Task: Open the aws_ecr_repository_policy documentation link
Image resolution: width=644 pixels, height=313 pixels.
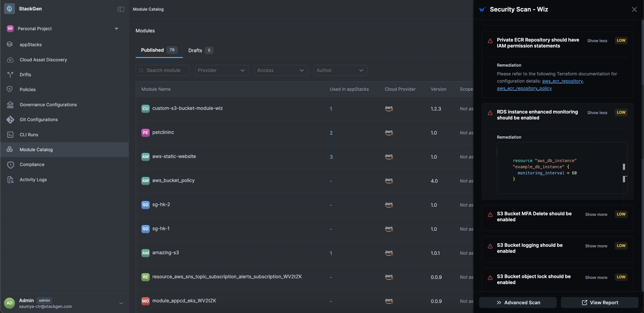Action: [x=524, y=88]
